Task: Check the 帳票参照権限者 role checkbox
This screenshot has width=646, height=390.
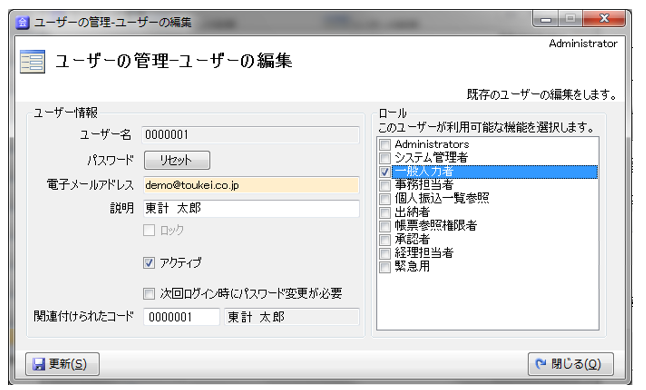Action: coord(385,226)
